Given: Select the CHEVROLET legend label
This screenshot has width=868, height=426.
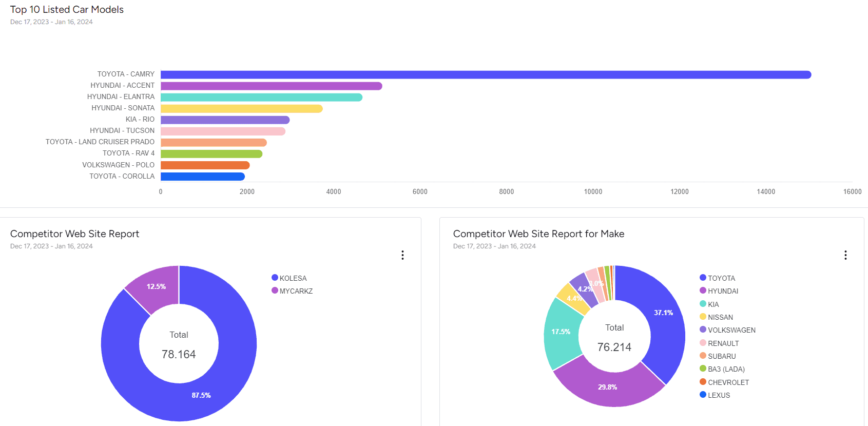Looking at the screenshot, I should tap(728, 382).
